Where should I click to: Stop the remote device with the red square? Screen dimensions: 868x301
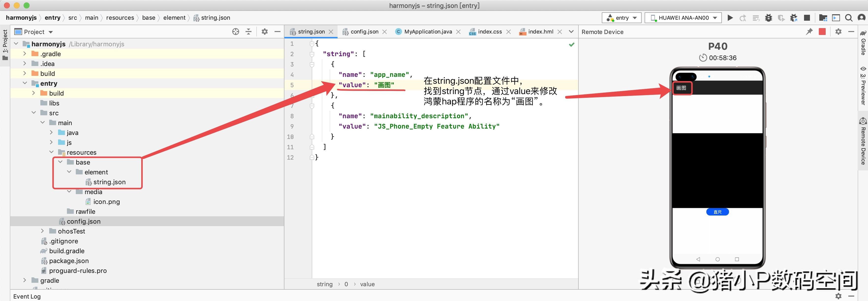click(822, 32)
